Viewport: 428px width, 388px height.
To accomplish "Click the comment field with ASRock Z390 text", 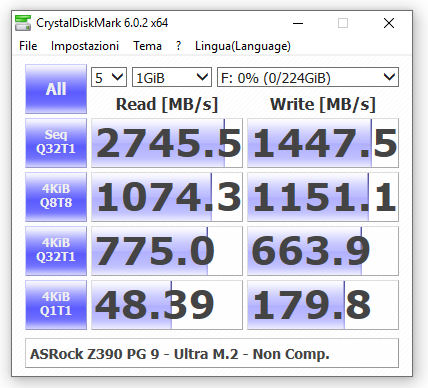I will click(x=212, y=353).
